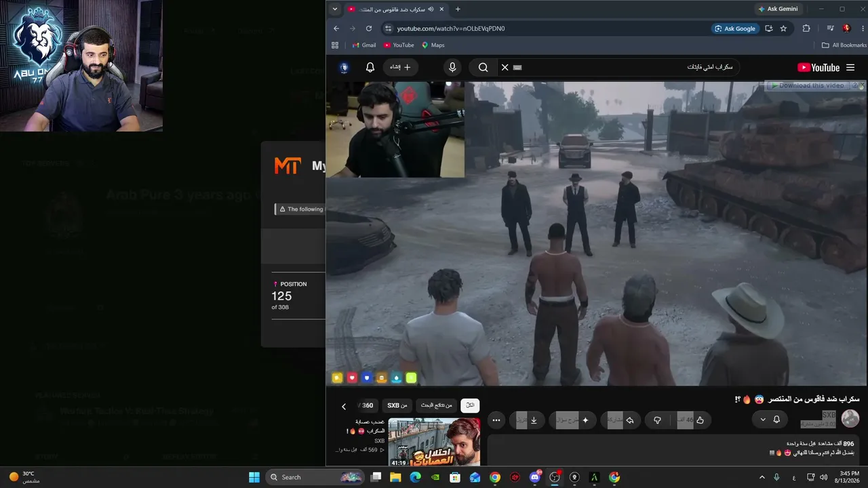Click the YouTube Create button
The height and width of the screenshot is (488, 868).
400,67
